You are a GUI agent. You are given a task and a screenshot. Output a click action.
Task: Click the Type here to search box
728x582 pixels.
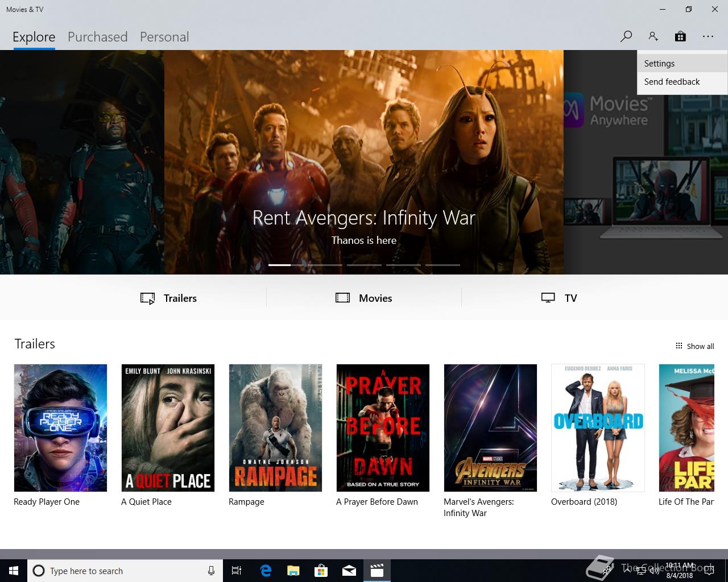(x=125, y=571)
